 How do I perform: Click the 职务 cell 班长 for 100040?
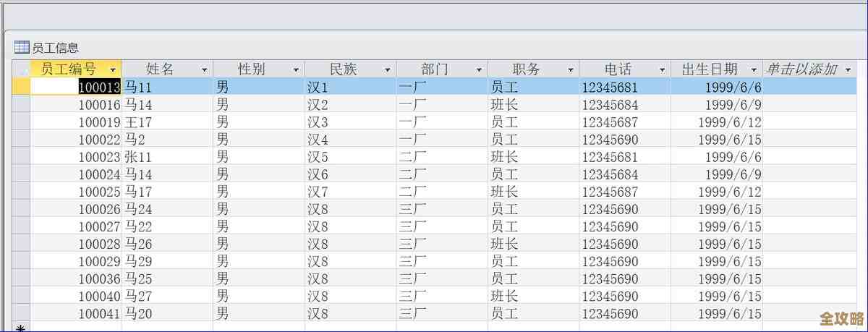[533, 296]
